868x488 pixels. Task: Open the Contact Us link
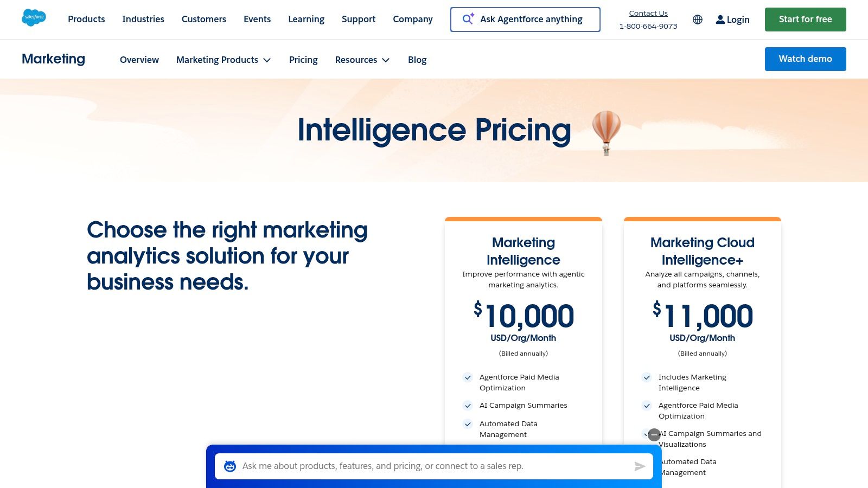pyautogui.click(x=648, y=13)
